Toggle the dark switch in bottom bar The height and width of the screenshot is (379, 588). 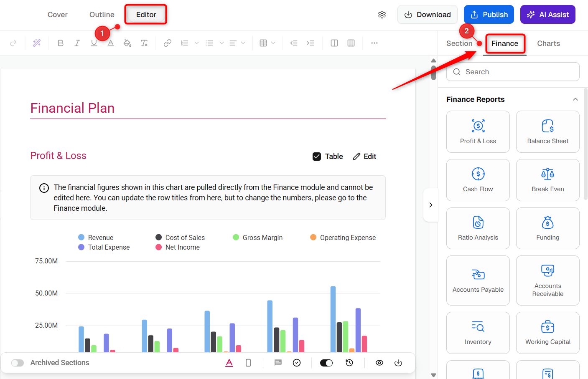[x=326, y=363]
